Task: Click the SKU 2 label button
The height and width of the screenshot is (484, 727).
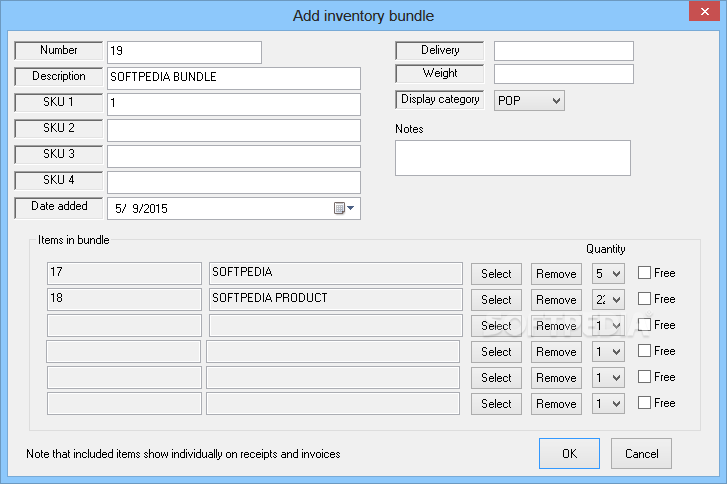Action: 59,128
